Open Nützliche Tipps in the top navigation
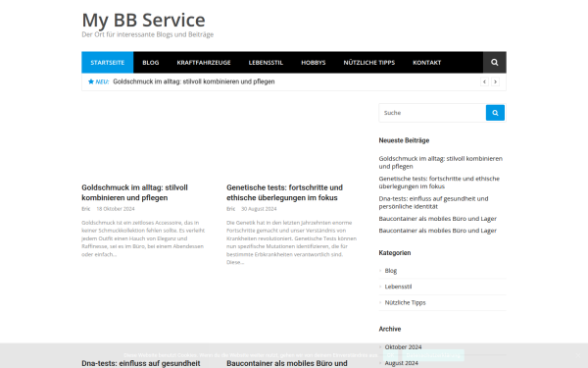 click(369, 63)
